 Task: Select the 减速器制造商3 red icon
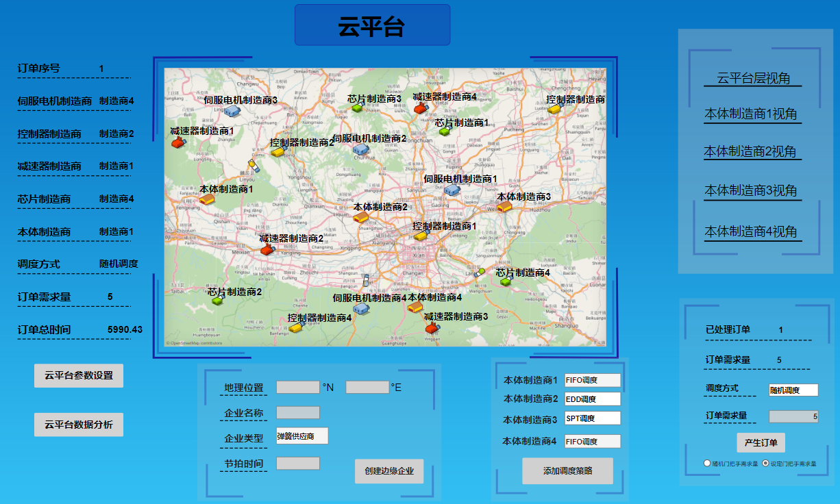coord(432,328)
